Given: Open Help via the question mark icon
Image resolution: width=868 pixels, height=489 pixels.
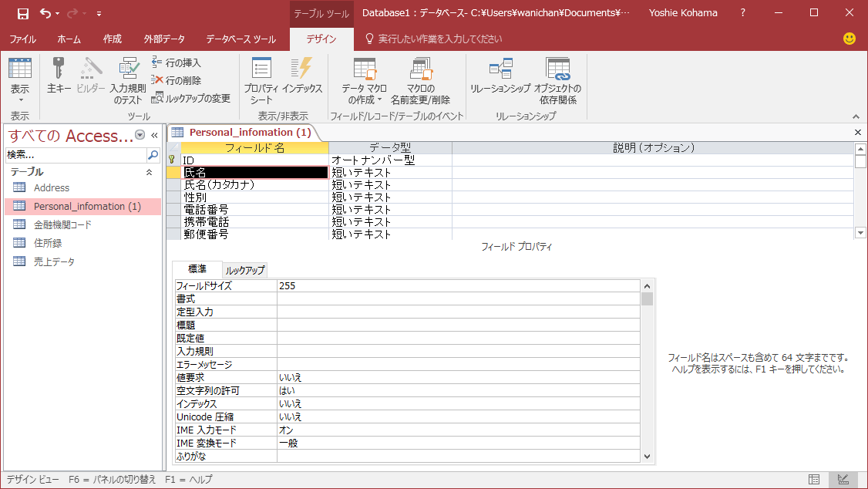Looking at the screenshot, I should point(742,13).
